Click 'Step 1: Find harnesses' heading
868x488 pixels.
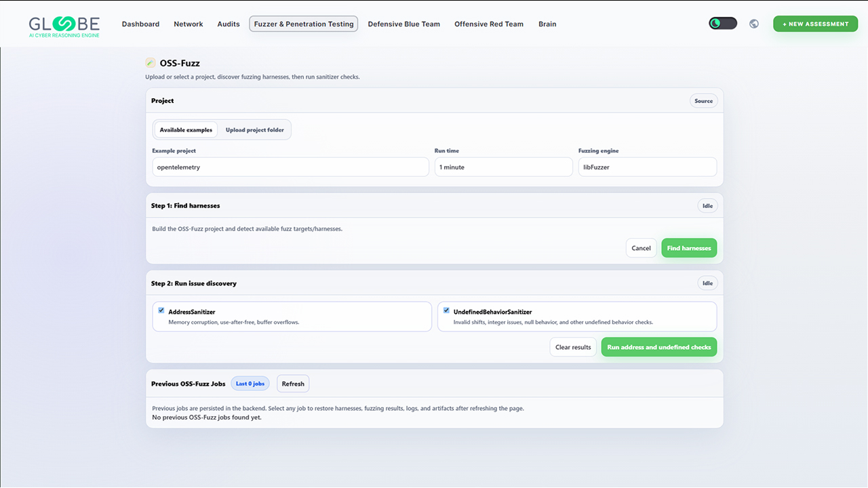click(186, 205)
